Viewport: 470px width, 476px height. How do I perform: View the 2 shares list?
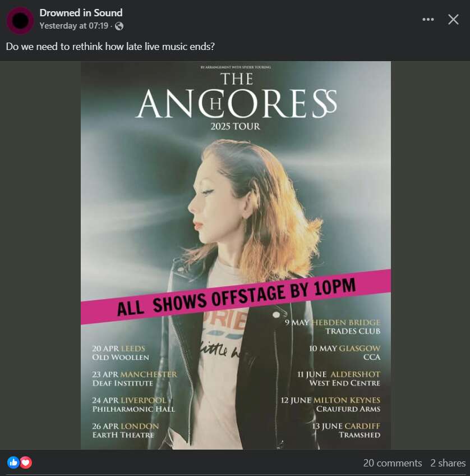coord(448,463)
